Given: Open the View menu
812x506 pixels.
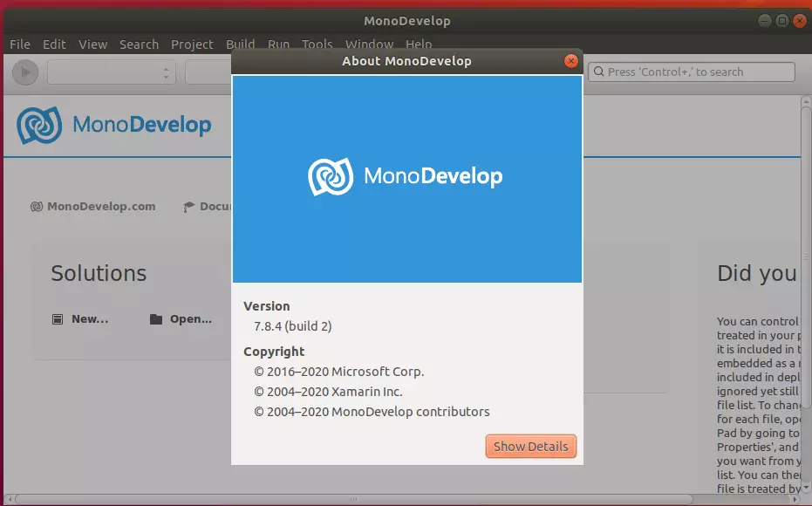Looking at the screenshot, I should coord(92,44).
